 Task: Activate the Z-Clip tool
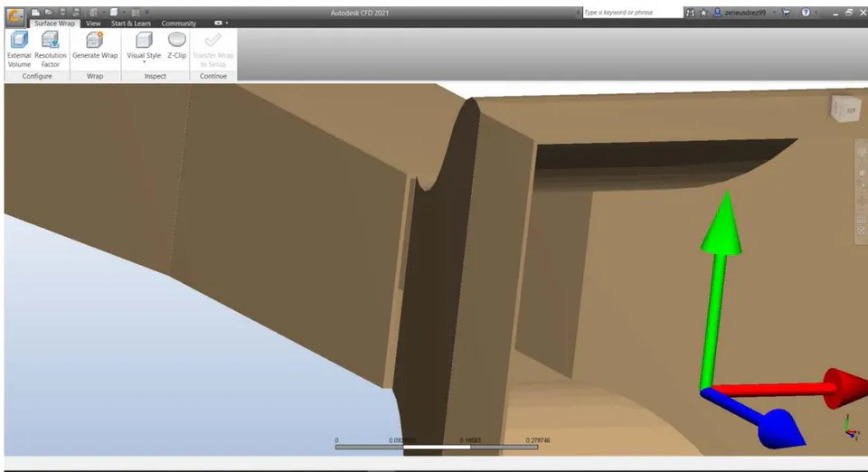pos(176,45)
